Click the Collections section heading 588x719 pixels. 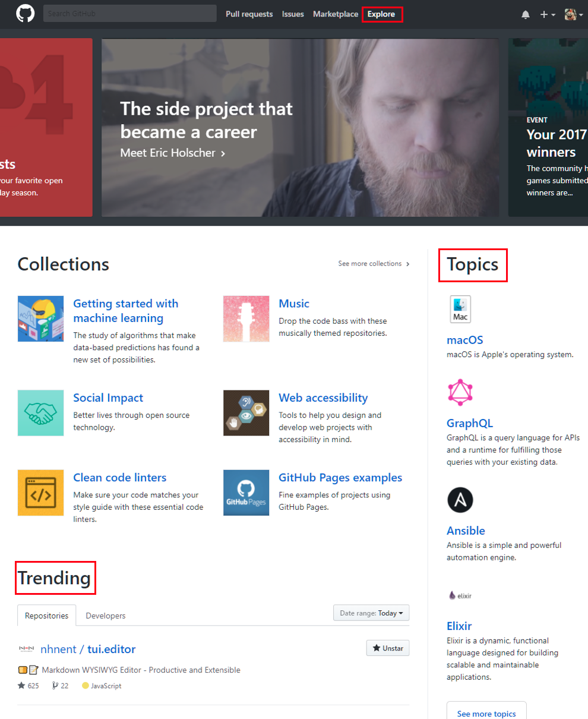[64, 264]
